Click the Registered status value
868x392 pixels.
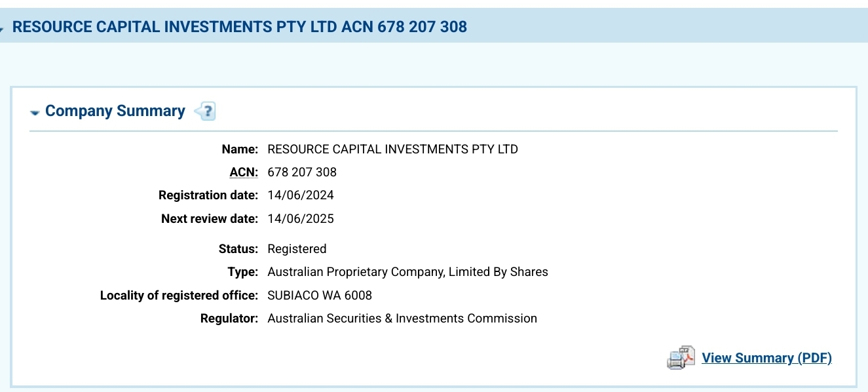(297, 249)
